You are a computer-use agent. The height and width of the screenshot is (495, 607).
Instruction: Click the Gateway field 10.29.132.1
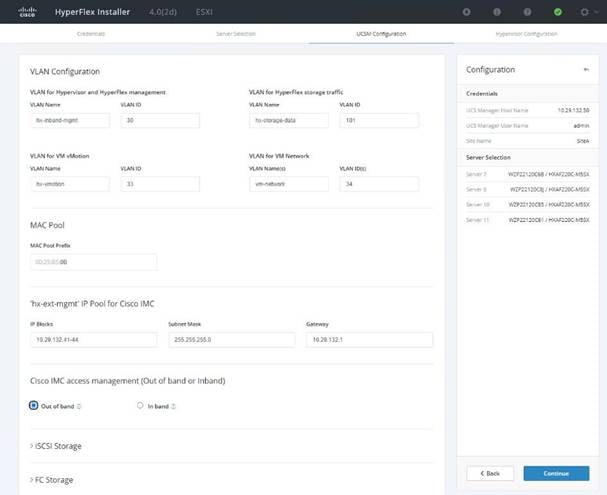coord(369,340)
